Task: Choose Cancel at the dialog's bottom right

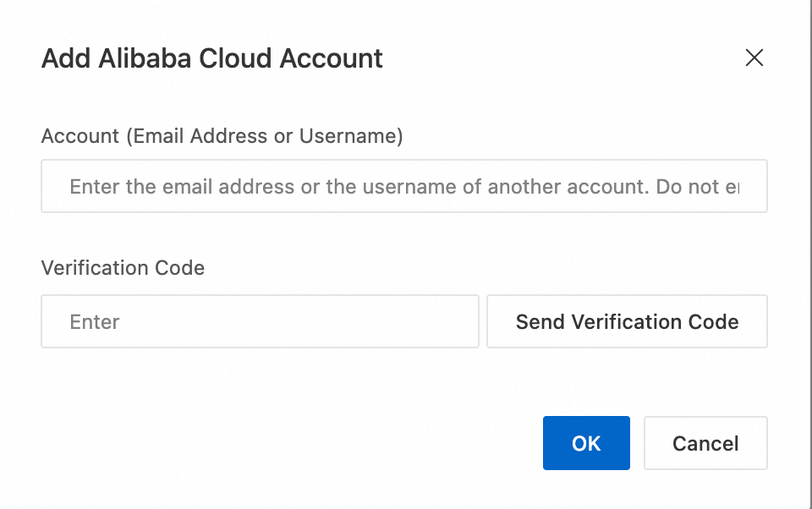Action: (705, 443)
